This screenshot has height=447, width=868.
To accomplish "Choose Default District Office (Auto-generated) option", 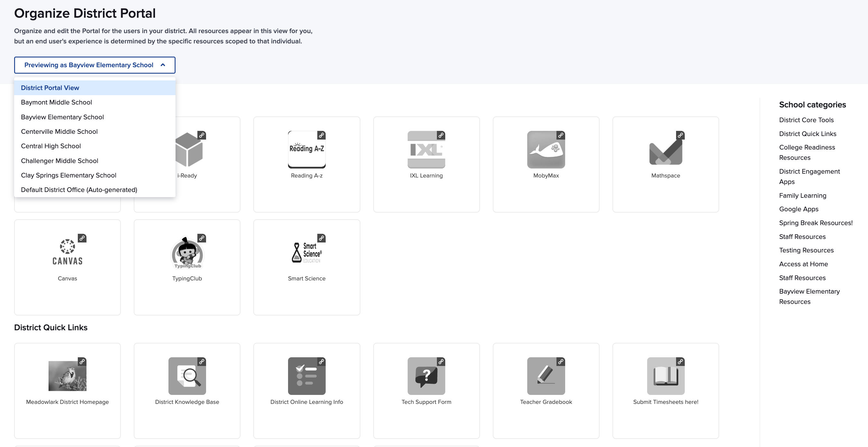I will pos(79,190).
